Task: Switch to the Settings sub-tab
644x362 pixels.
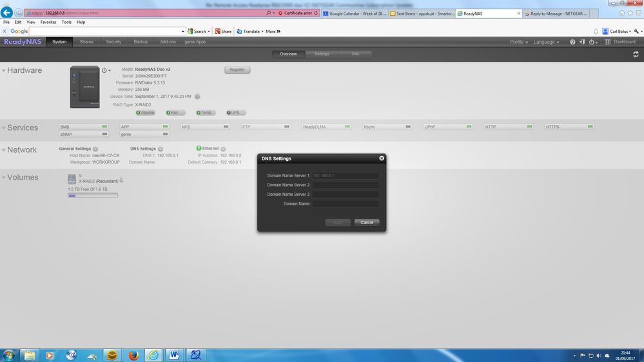Action: pos(322,54)
